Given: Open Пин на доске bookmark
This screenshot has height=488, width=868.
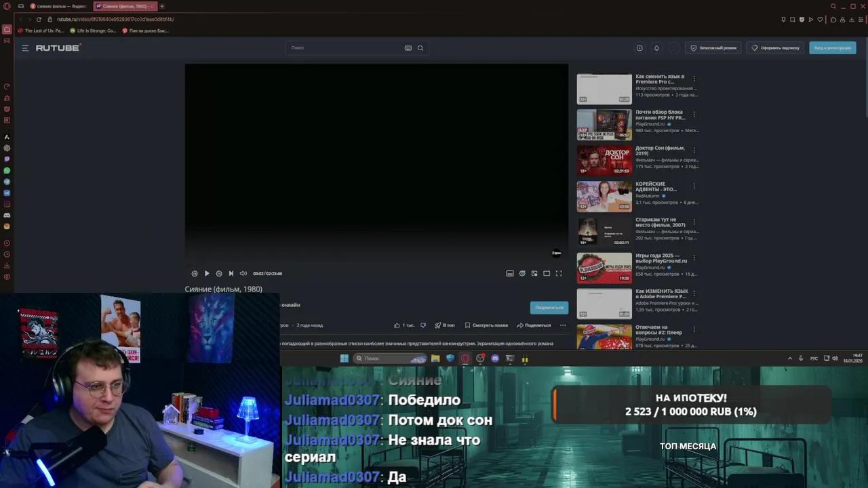Looking at the screenshot, I should click(x=145, y=30).
